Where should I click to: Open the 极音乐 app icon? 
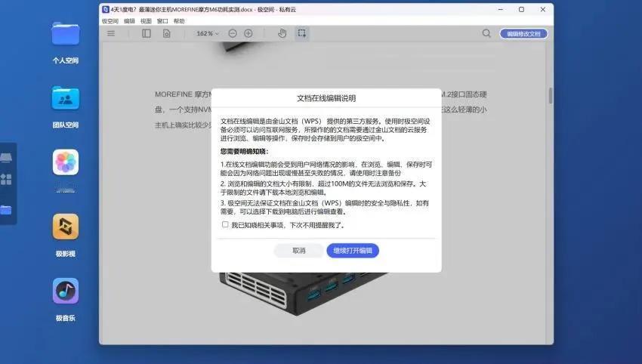point(66,291)
